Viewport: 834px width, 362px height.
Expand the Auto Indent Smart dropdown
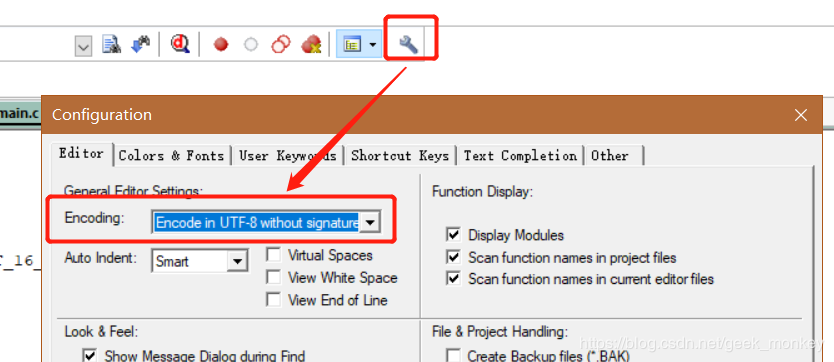click(238, 261)
